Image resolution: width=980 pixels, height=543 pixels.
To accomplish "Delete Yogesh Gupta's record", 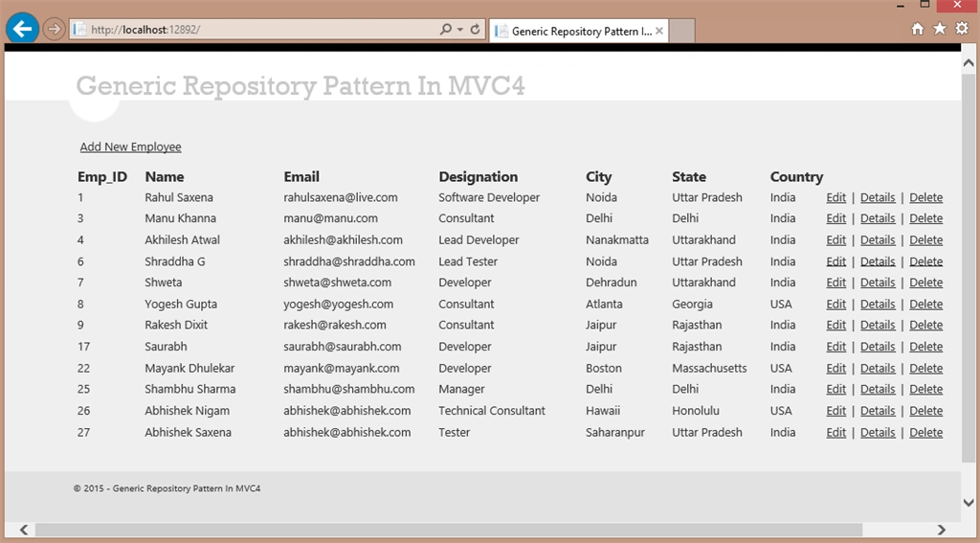I will tap(925, 305).
